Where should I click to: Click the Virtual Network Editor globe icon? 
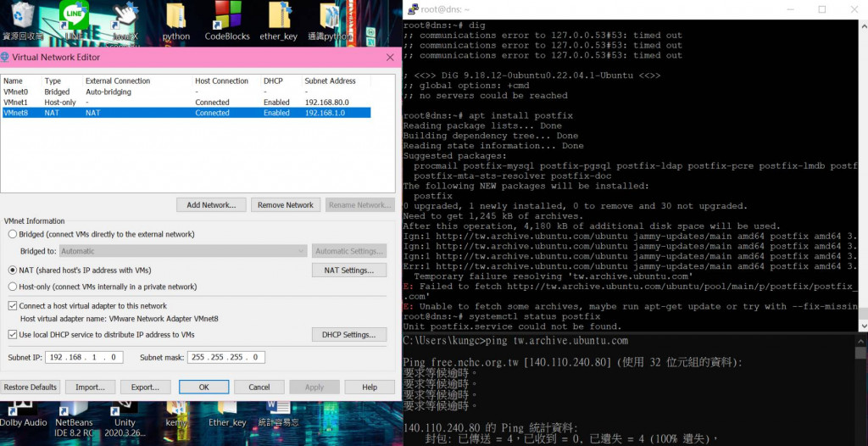pyautogui.click(x=5, y=57)
